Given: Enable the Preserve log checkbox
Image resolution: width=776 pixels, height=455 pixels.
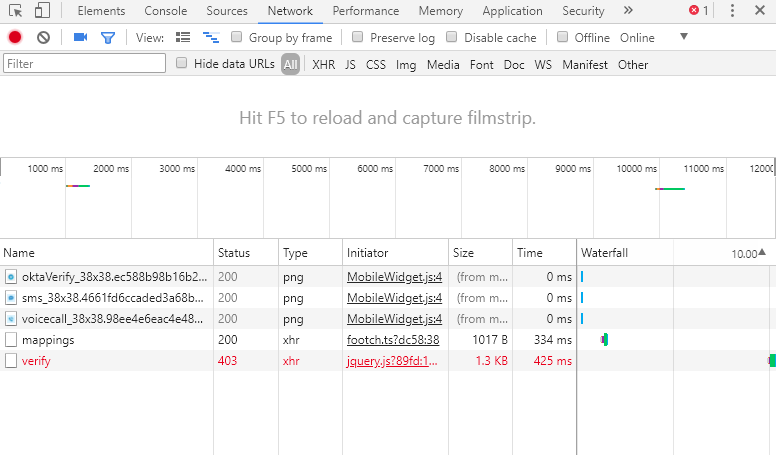Looking at the screenshot, I should [358, 37].
